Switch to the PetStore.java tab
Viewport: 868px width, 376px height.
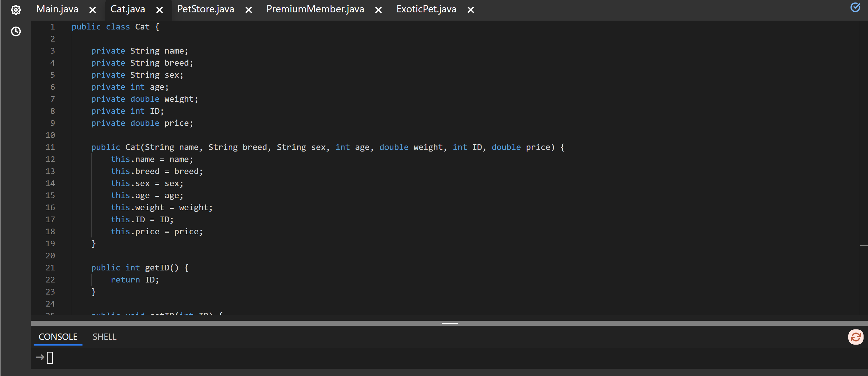(206, 10)
